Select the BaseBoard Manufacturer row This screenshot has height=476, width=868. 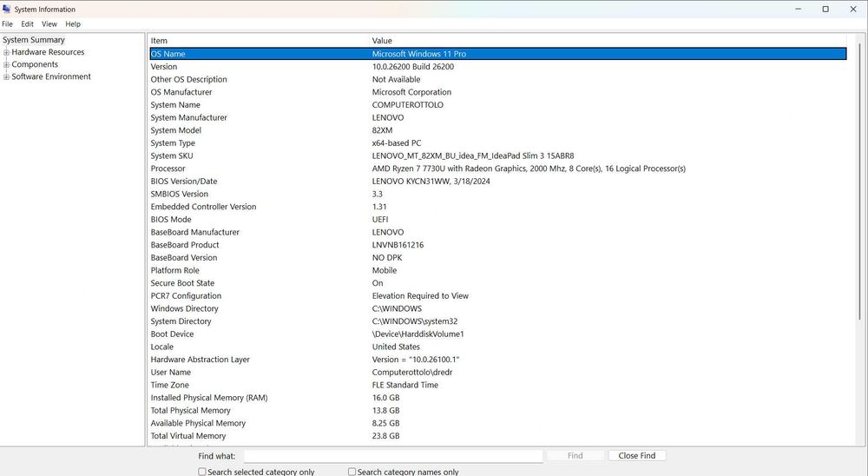click(x=498, y=232)
